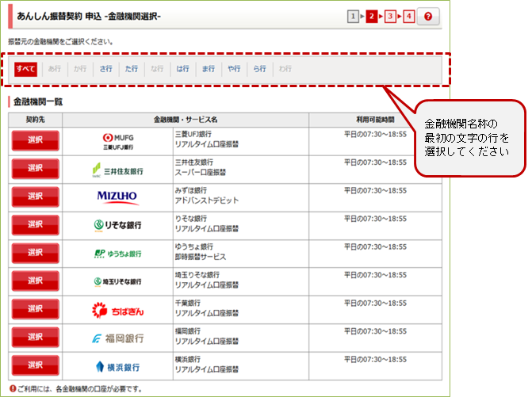The image size is (532, 401).
Task: Click the 横浜銀行 service name text
Action: coord(207,365)
